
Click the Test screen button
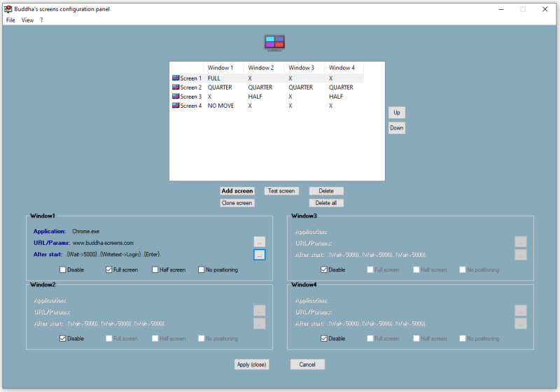pyautogui.click(x=281, y=191)
